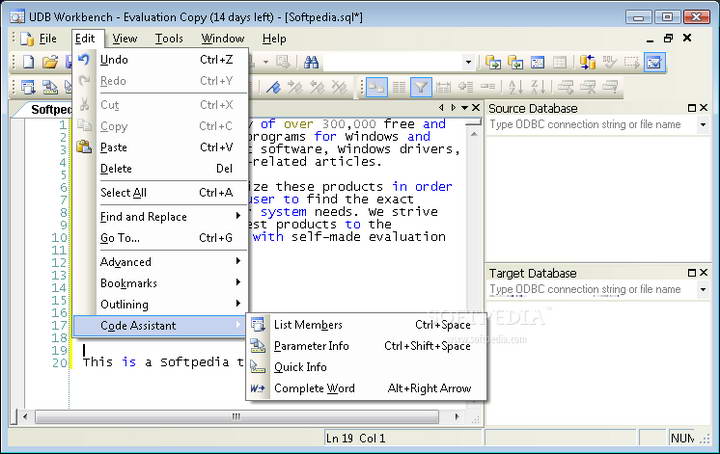Click the Go To... menu command
The width and height of the screenshot is (720, 454).
click(x=120, y=238)
